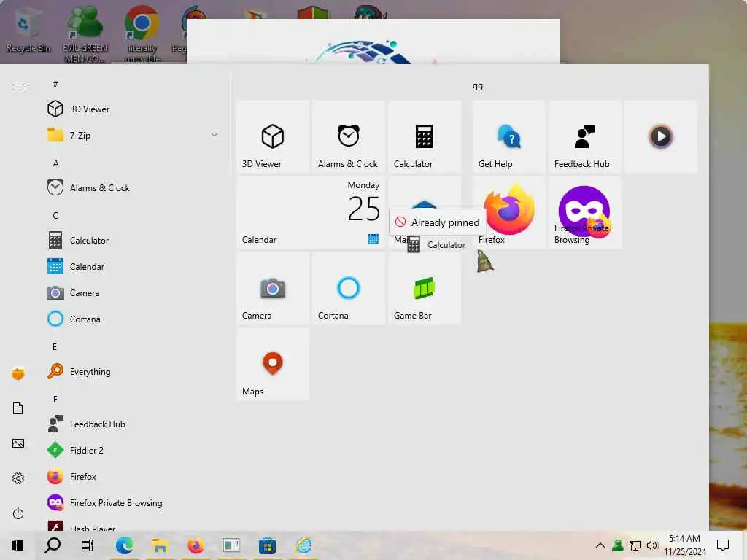The height and width of the screenshot is (560, 747).
Task: Open the Pictures shortcut icon
Action: 18,443
